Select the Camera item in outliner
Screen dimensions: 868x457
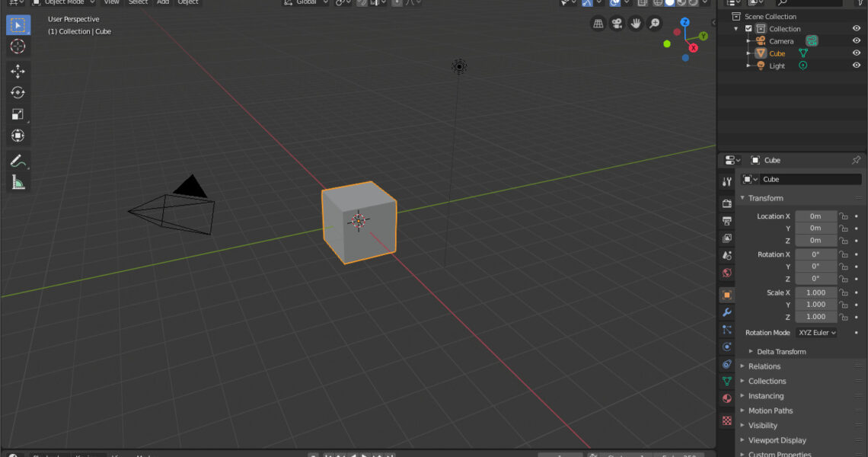[x=781, y=41]
